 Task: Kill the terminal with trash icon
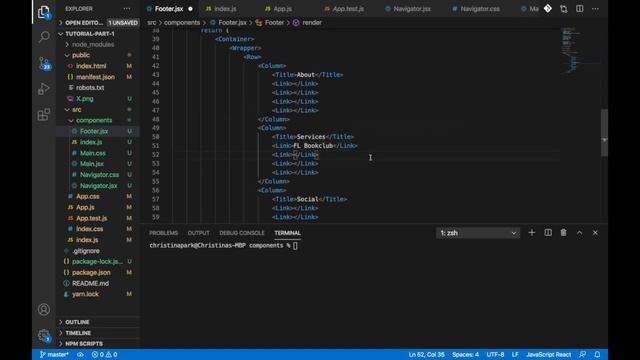tap(564, 233)
